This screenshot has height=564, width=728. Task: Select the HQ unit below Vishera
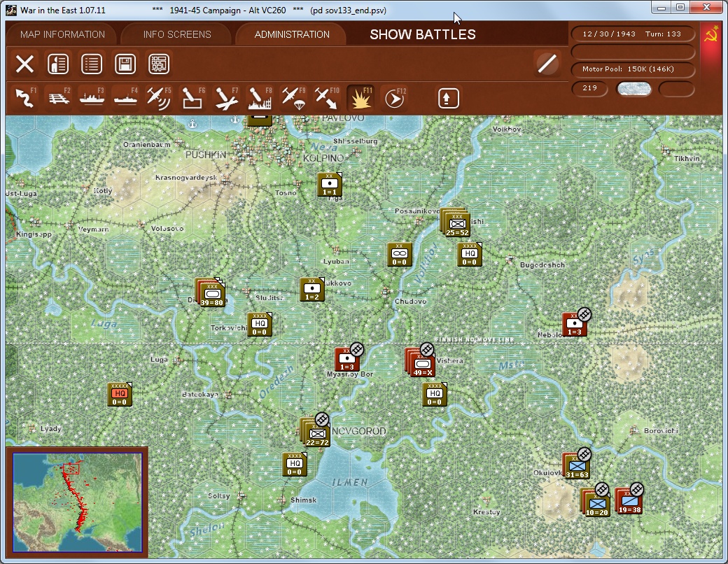(x=435, y=395)
